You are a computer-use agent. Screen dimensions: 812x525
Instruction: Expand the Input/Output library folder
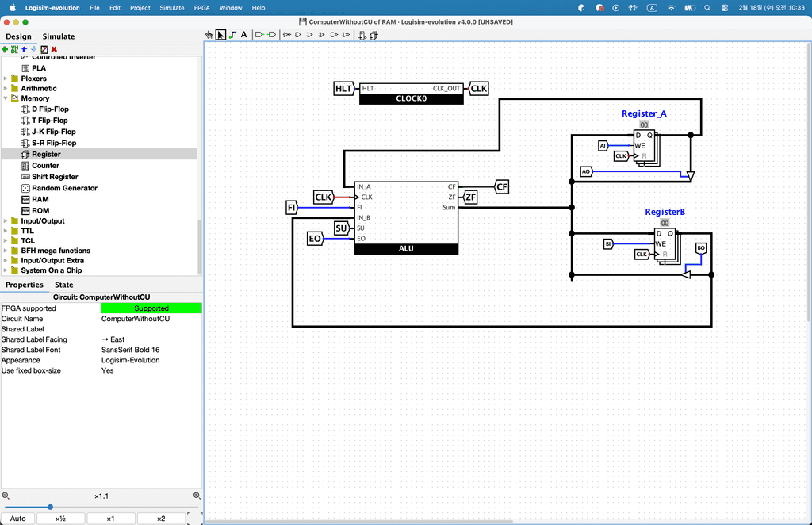coord(6,221)
